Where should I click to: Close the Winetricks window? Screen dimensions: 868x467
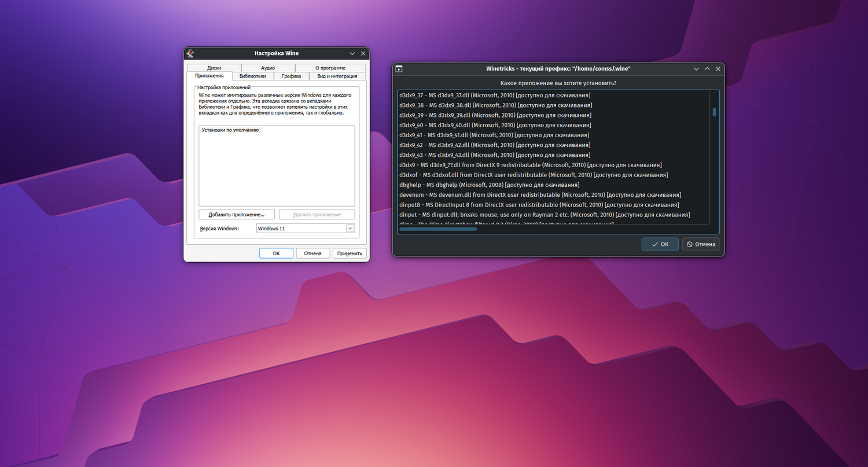[x=718, y=69]
